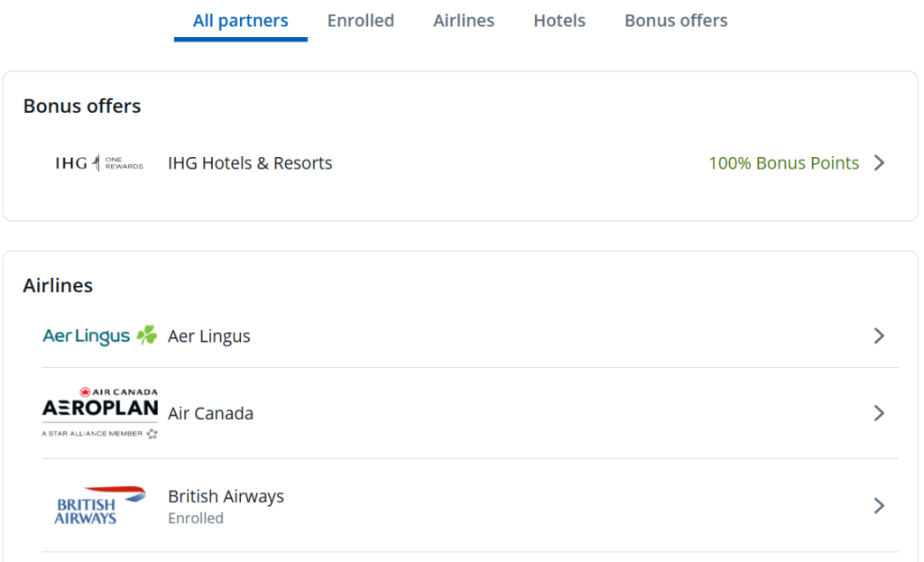
Task: Open the Air Canada details chevron
Action: click(879, 413)
